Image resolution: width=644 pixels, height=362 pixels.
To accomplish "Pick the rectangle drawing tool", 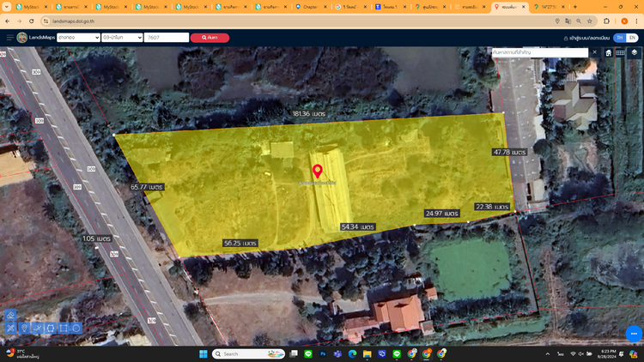I will pos(64,328).
